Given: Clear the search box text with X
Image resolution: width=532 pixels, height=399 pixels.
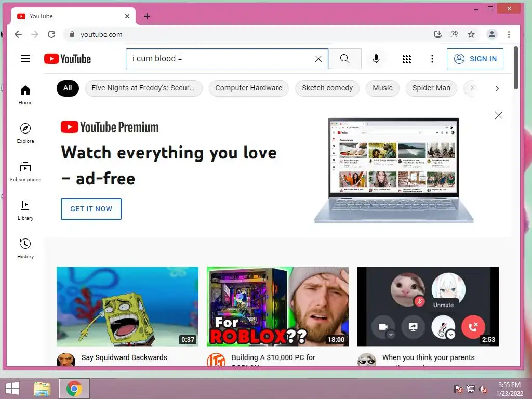Looking at the screenshot, I should pos(318,59).
